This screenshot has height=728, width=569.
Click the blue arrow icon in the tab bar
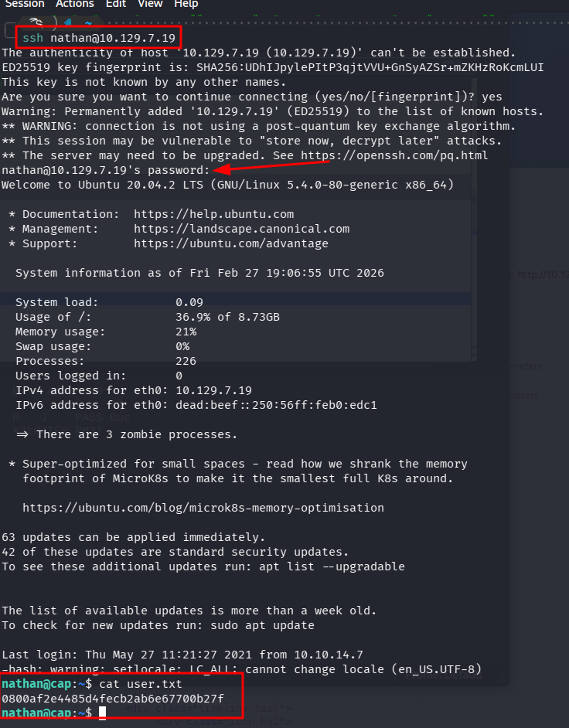pos(66,21)
